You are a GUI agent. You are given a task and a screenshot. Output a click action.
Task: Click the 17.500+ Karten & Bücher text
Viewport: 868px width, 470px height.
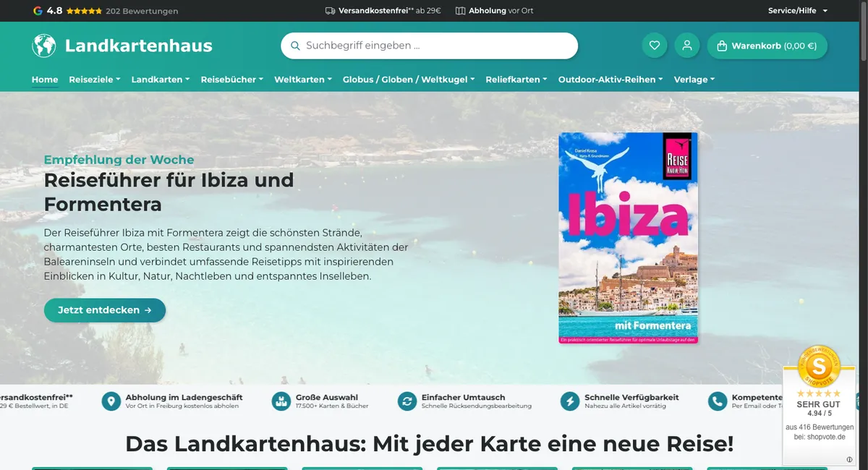coord(332,406)
